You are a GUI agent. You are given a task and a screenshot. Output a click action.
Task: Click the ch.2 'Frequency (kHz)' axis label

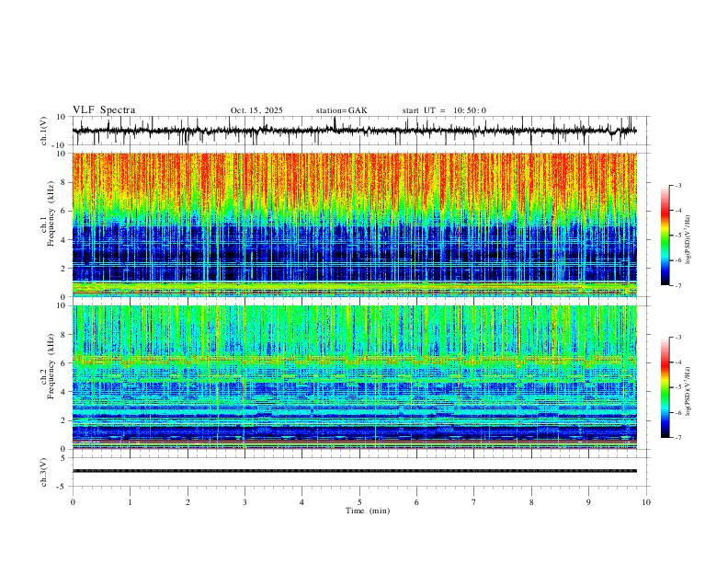tap(51, 366)
